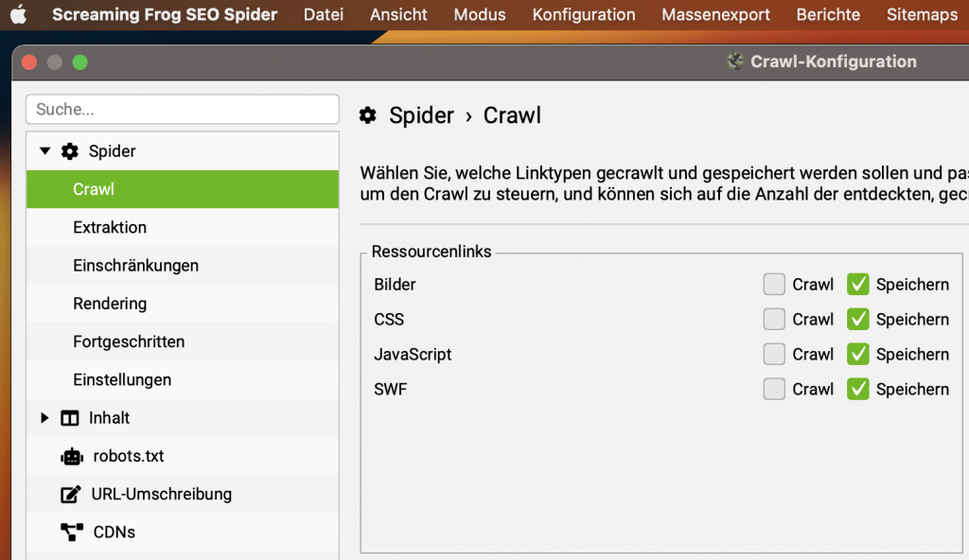Viewport: 969px width, 560px height.
Task: Select the Fortgeschritten settings entry
Action: (130, 341)
